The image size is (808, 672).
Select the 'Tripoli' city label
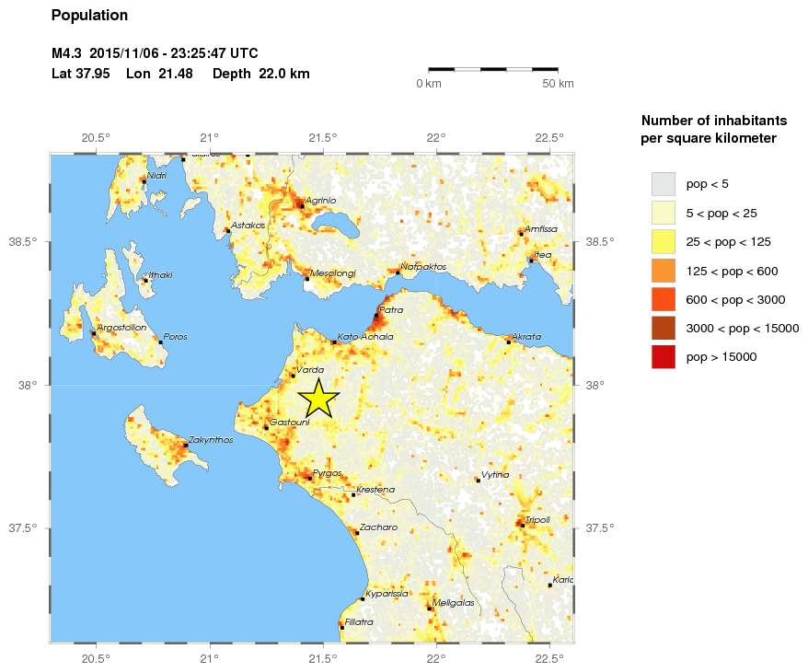[x=537, y=520]
